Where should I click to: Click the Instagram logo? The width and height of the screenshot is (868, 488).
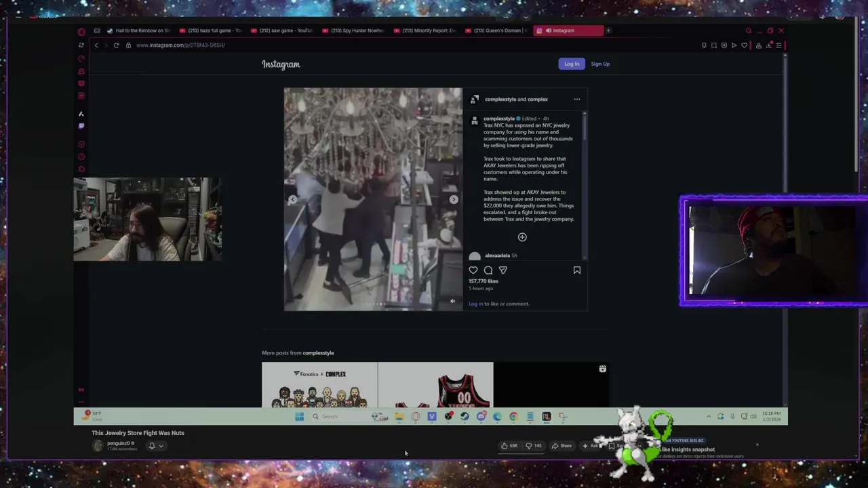coord(281,64)
